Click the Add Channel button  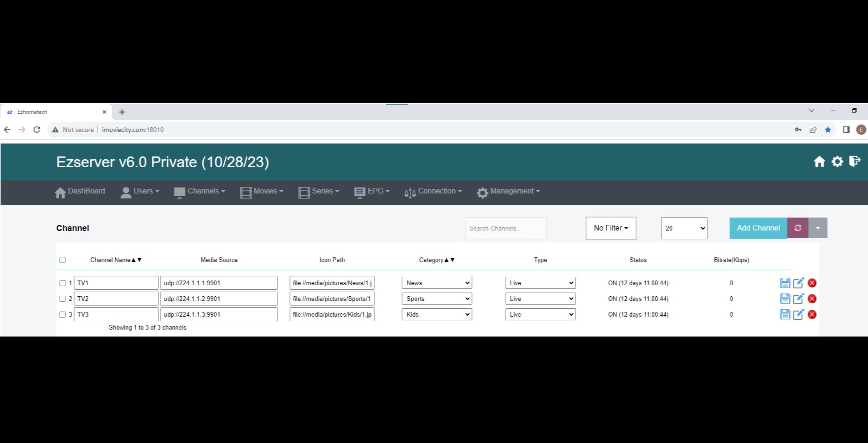click(x=758, y=228)
